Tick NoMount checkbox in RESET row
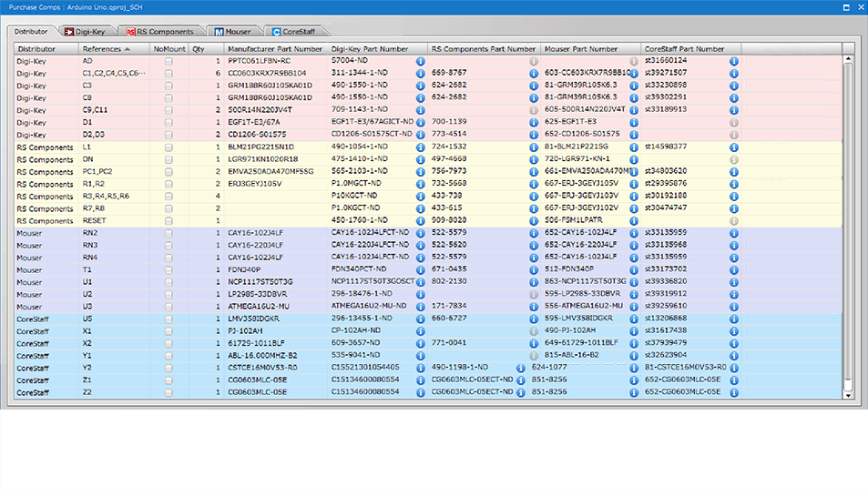This screenshot has width=868, height=496. coord(168,220)
